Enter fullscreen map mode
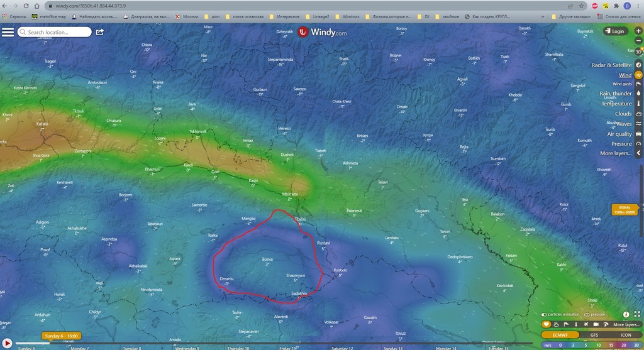 tap(637, 314)
